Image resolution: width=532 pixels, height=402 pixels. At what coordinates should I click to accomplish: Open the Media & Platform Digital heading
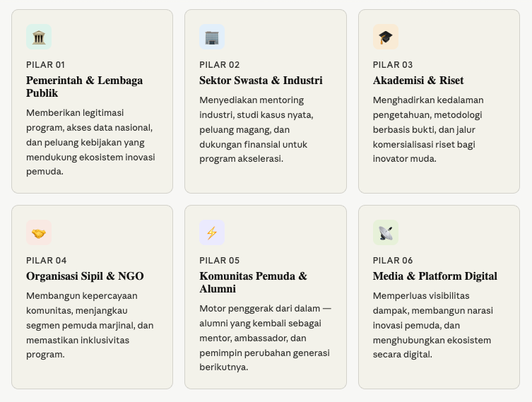click(x=435, y=276)
